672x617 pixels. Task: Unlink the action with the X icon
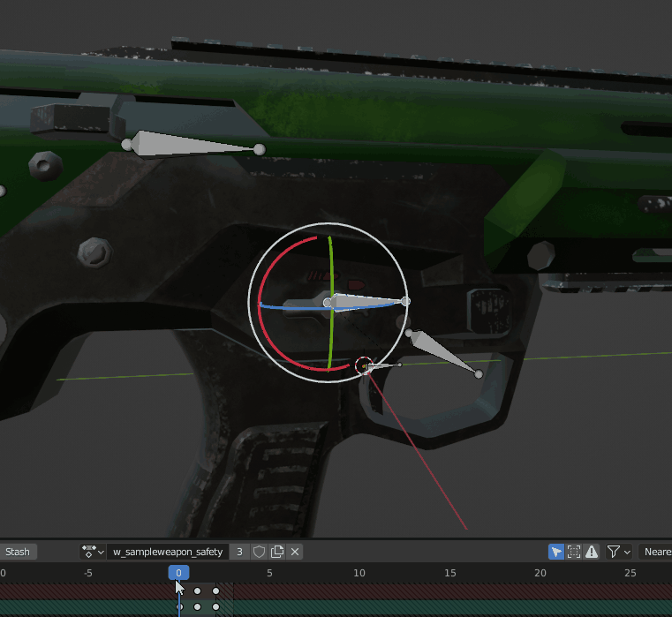click(295, 552)
